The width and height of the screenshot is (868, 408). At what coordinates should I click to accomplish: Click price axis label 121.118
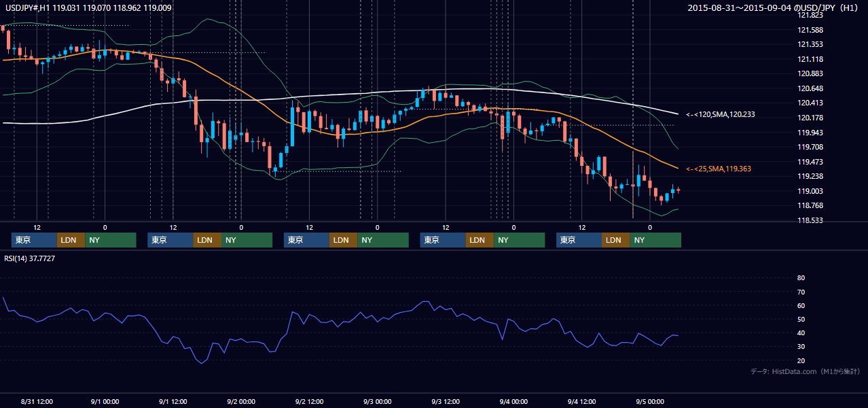pos(810,59)
